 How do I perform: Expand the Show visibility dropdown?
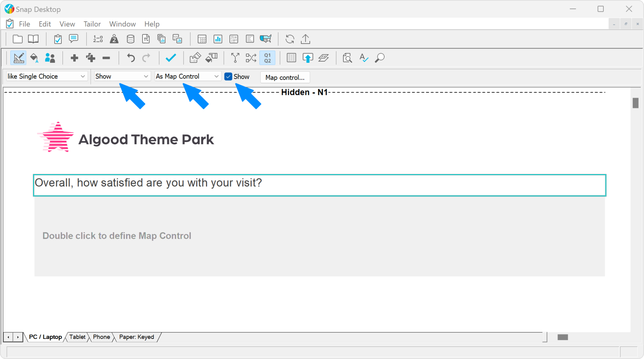(x=122, y=76)
